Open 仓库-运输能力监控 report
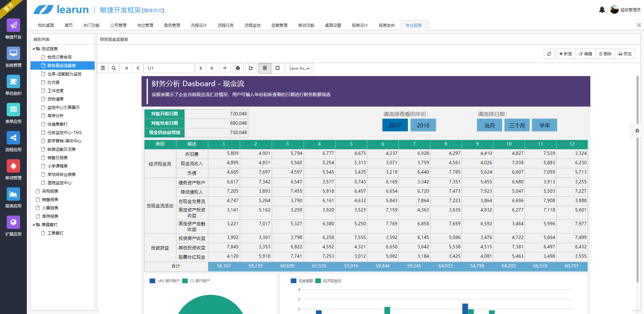This screenshot has width=644, height=314. coord(64,74)
